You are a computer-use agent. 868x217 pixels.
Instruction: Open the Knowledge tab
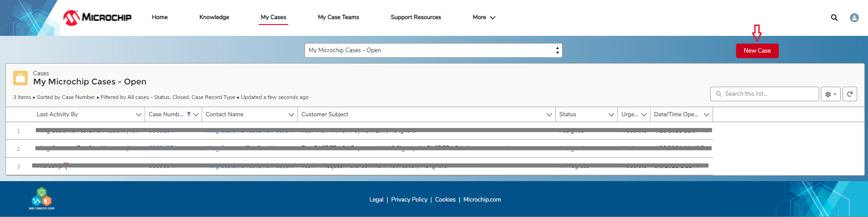pyautogui.click(x=214, y=17)
